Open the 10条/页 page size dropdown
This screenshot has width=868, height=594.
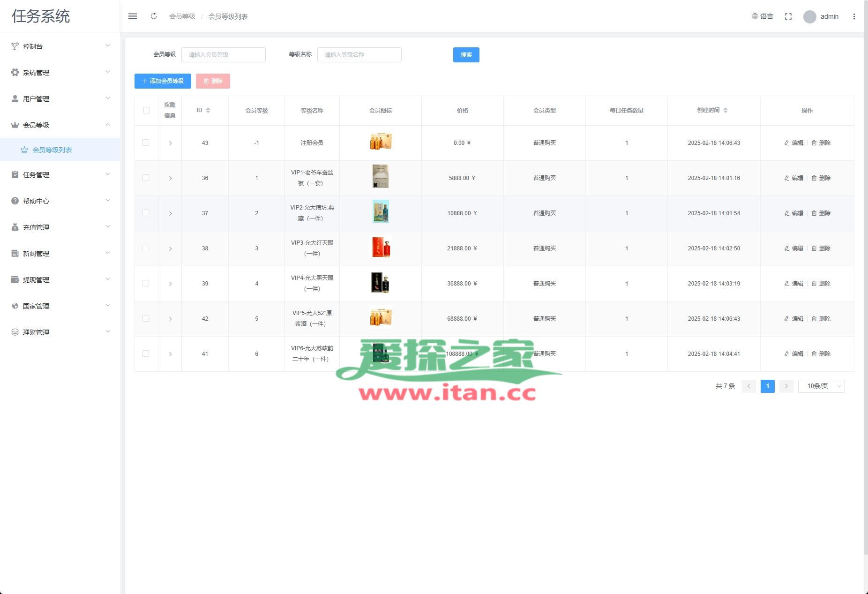click(821, 386)
